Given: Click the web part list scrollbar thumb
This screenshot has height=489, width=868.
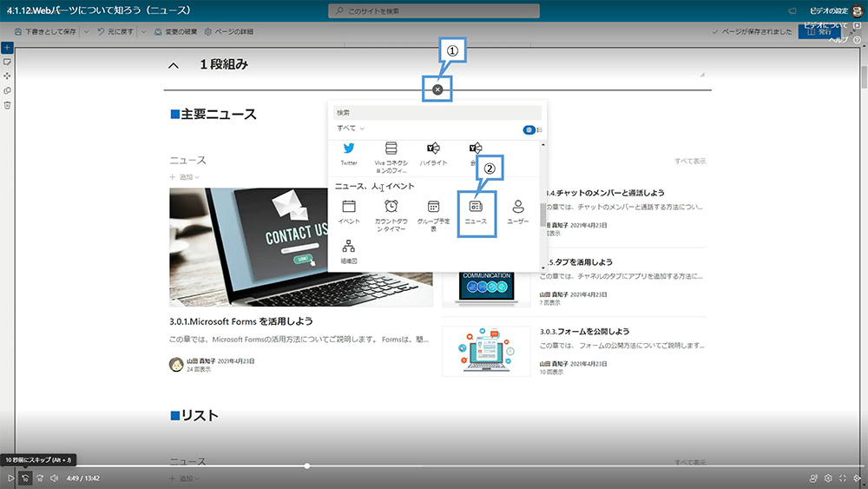Looking at the screenshot, I should pyautogui.click(x=542, y=215).
